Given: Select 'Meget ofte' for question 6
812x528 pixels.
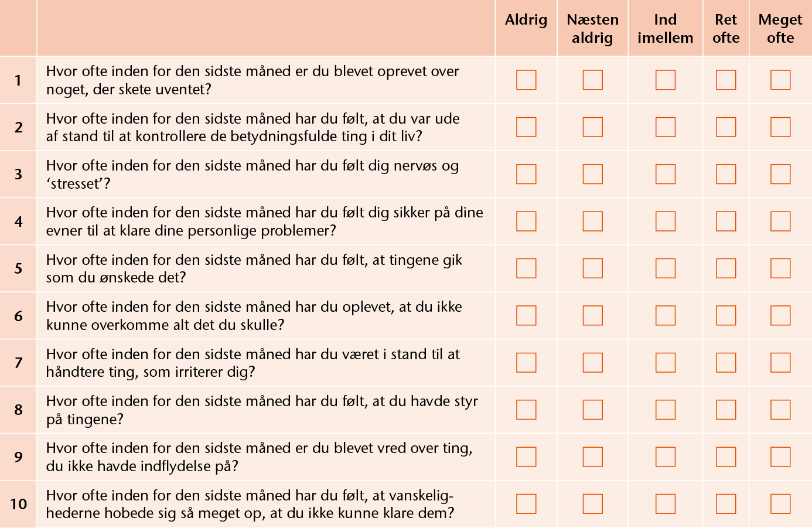Looking at the screenshot, I should [x=780, y=315].
